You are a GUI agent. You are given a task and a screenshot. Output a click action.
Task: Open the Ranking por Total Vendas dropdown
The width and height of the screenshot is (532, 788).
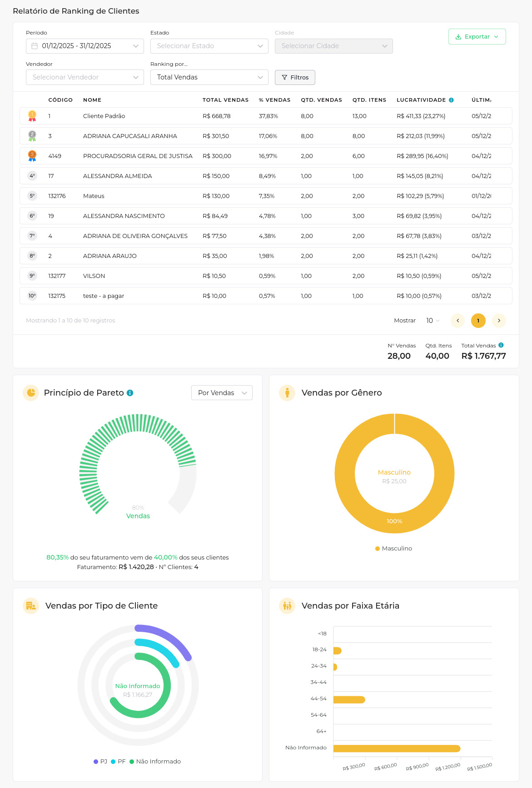tap(209, 77)
